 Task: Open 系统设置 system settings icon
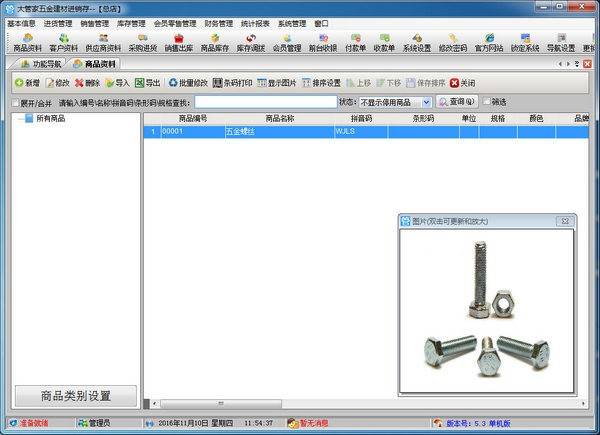pyautogui.click(x=417, y=42)
